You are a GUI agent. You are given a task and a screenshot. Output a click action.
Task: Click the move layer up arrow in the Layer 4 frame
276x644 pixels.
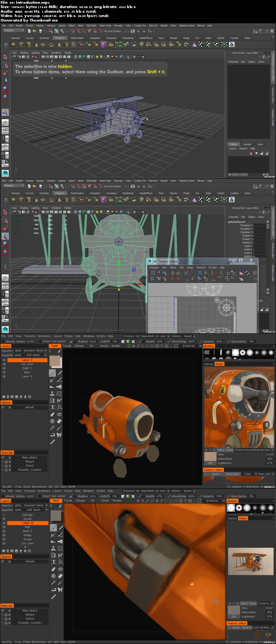[21, 397]
